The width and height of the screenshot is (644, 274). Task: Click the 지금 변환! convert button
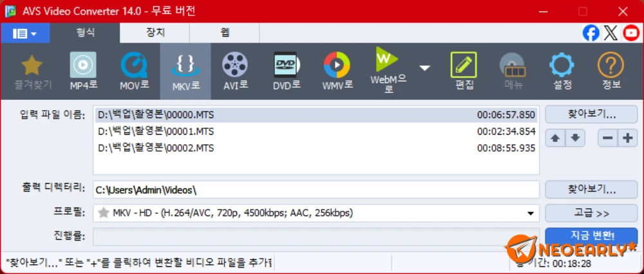coord(591,237)
